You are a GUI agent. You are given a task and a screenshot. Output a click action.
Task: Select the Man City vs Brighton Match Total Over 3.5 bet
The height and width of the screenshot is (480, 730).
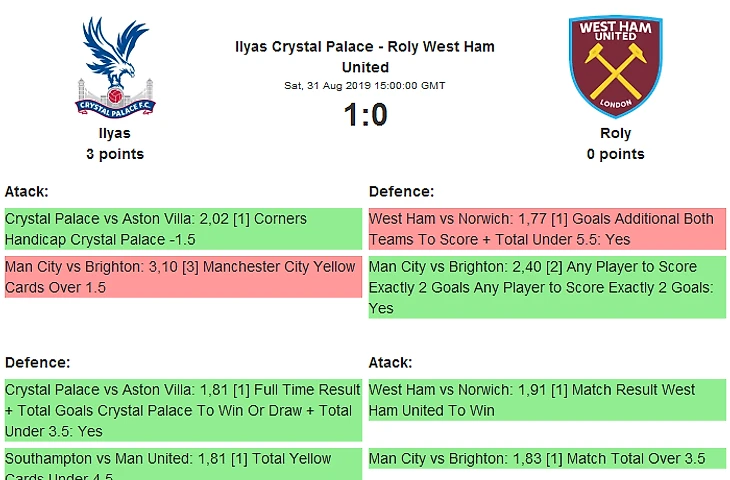(546, 459)
